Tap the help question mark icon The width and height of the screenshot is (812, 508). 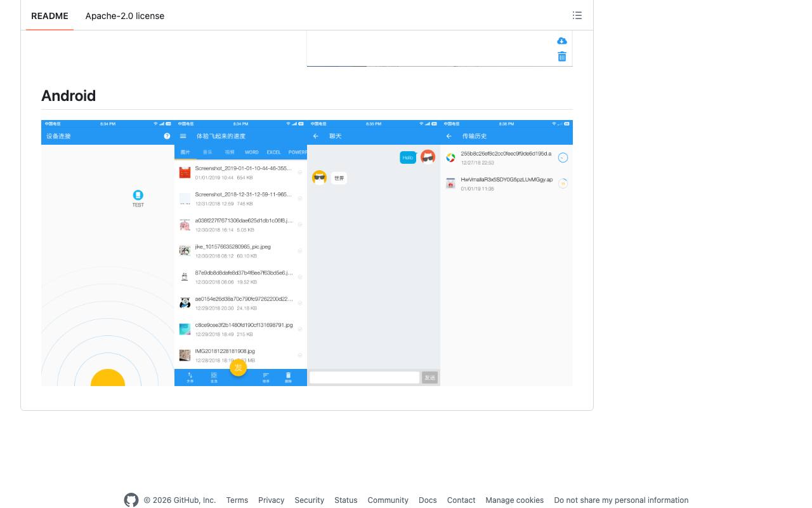pos(167,136)
